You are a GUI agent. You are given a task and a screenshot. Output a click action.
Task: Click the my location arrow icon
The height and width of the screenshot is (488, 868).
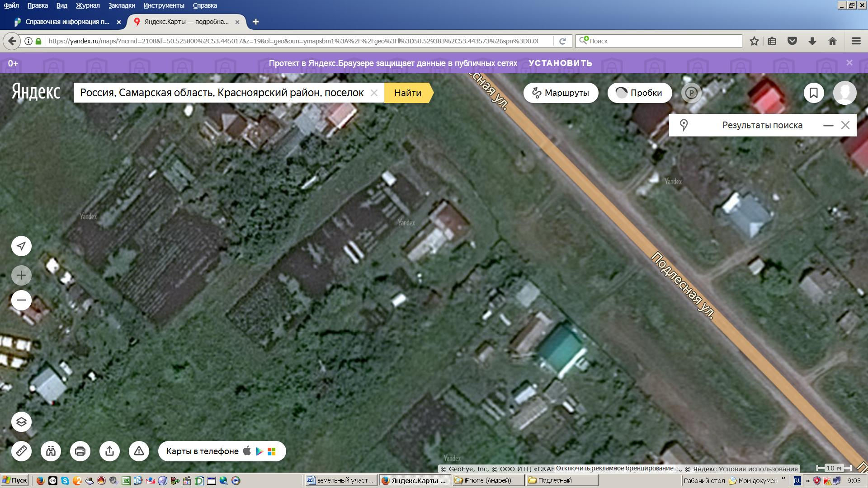point(21,246)
